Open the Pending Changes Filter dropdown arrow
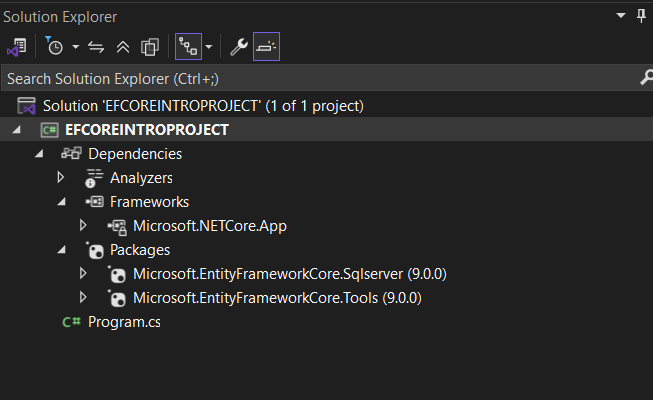The width and height of the screenshot is (653, 400). click(x=75, y=47)
